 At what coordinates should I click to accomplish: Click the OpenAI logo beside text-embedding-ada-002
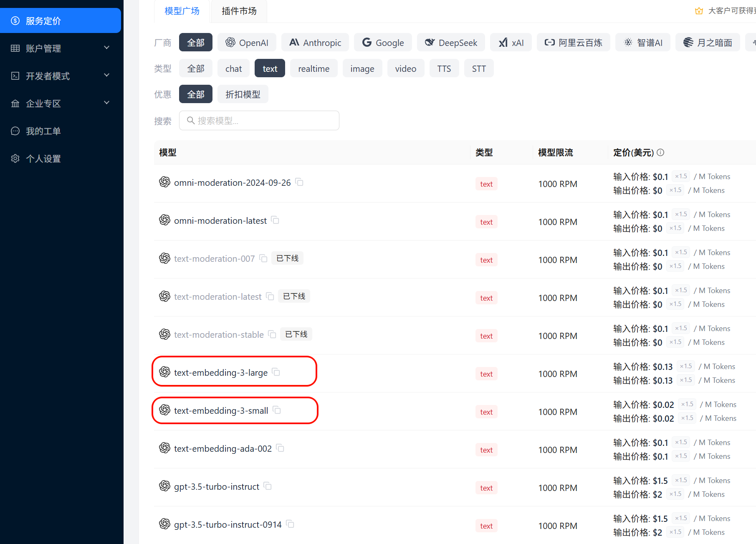(x=165, y=448)
